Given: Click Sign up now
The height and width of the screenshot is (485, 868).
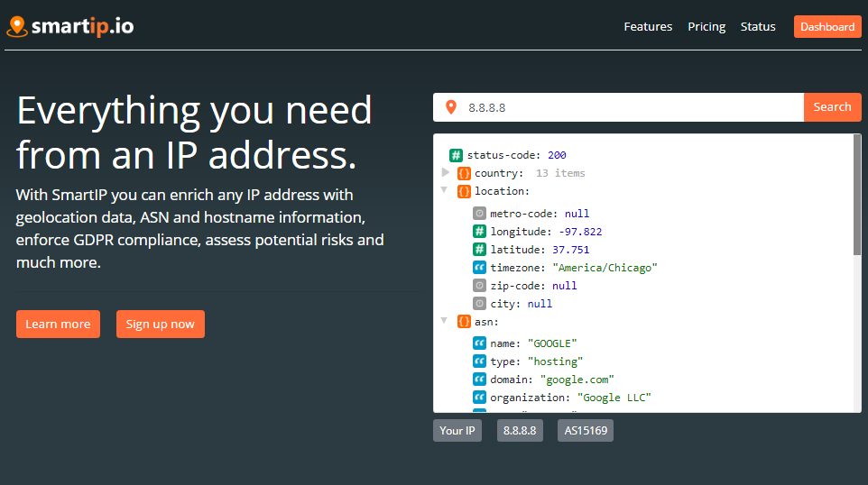Looking at the screenshot, I should click(160, 324).
